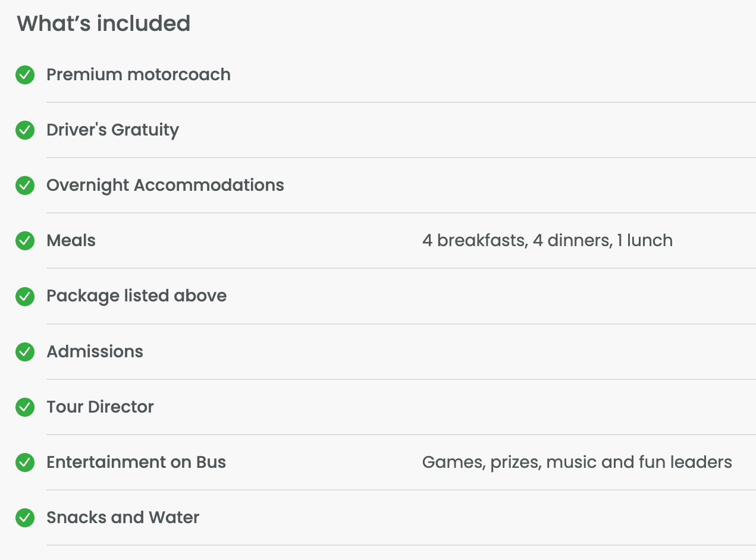Click the checkmark icon next to Entertainment on Bus
The height and width of the screenshot is (560, 756).
pyautogui.click(x=25, y=463)
